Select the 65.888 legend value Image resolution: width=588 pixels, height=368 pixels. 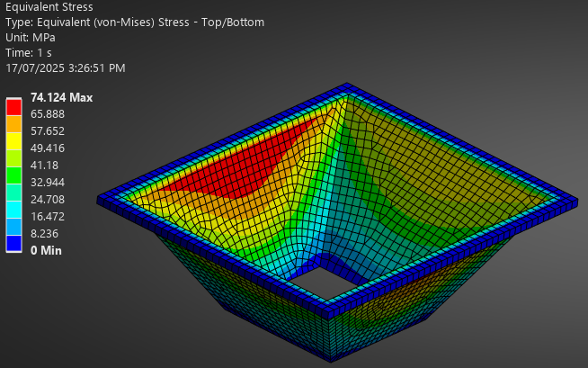[48, 114]
